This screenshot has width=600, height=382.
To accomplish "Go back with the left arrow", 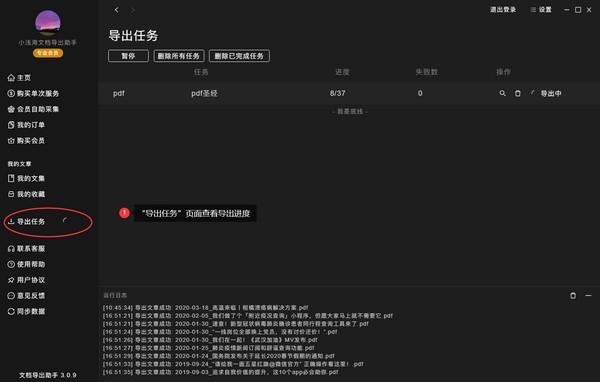I will point(117,10).
